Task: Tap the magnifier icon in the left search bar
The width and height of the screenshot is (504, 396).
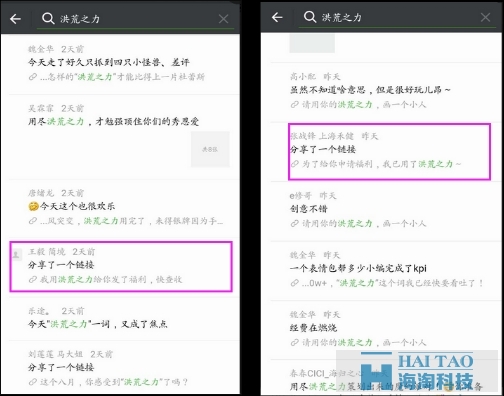Action: [48, 18]
